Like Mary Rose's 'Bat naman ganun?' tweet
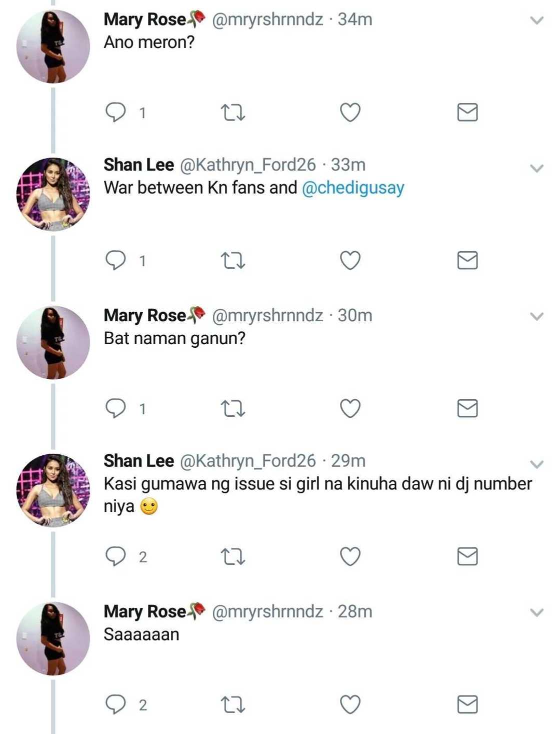The width and height of the screenshot is (560, 734). pyautogui.click(x=350, y=408)
